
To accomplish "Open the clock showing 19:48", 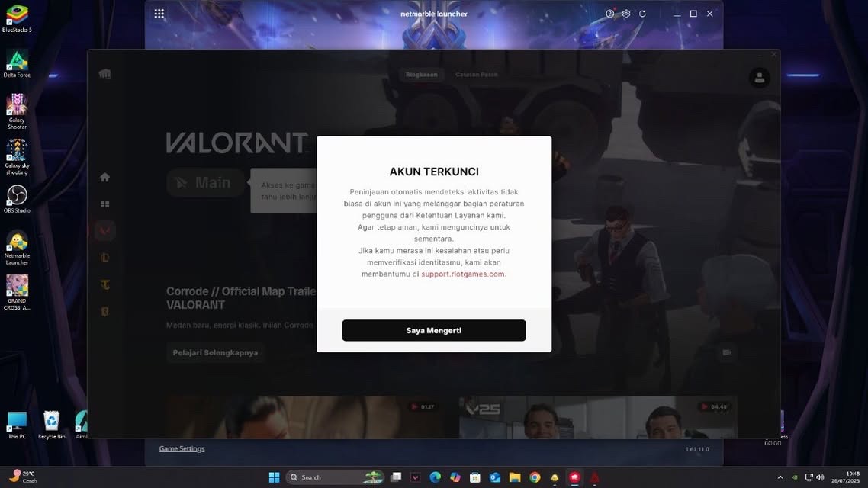I will (x=845, y=477).
